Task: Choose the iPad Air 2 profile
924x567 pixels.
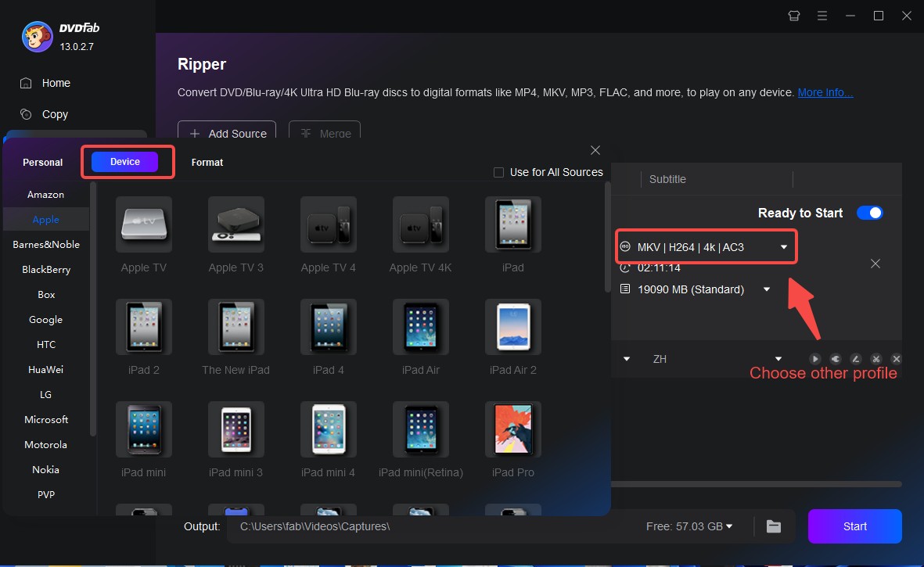Action: point(512,327)
